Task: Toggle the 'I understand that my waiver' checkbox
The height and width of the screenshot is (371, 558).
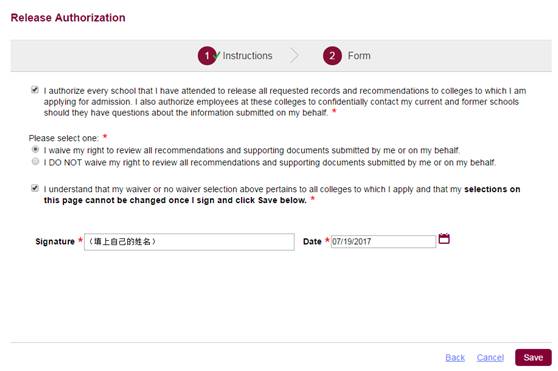Action: 35,188
